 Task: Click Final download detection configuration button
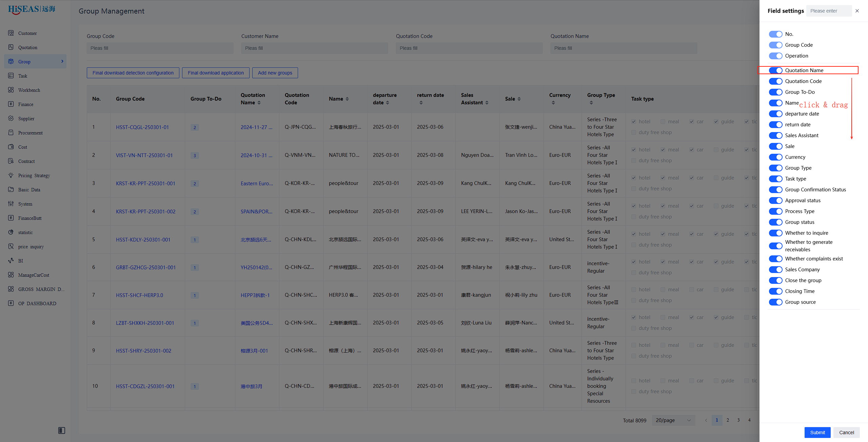133,73
